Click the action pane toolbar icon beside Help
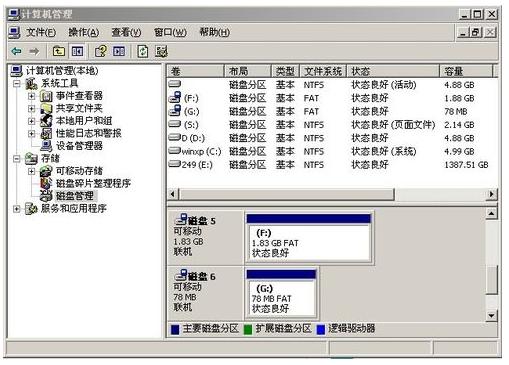 (119, 52)
